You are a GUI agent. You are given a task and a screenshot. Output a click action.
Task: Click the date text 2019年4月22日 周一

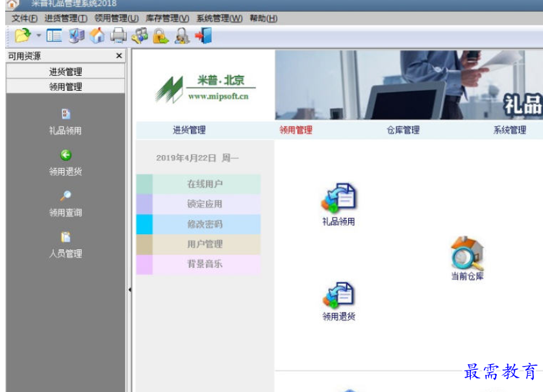(197, 158)
